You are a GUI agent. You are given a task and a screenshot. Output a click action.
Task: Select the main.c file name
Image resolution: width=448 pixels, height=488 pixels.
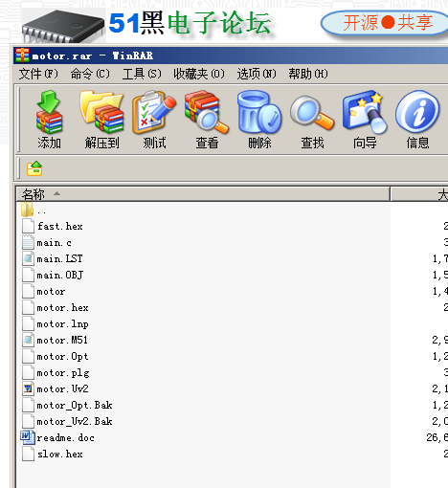pyautogui.click(x=54, y=243)
